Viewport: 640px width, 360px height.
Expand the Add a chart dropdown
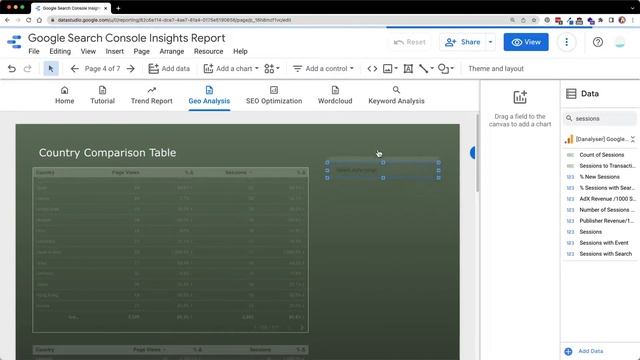coord(257,69)
